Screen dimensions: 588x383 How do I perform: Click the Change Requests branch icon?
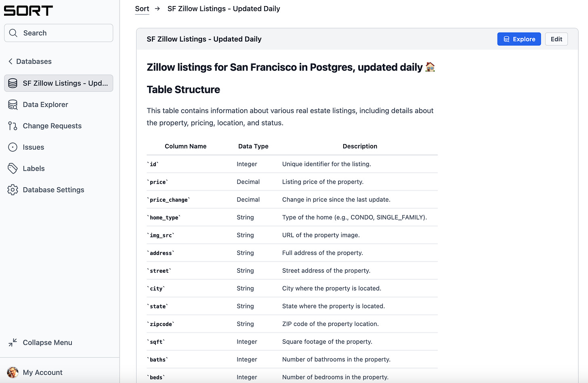13,126
